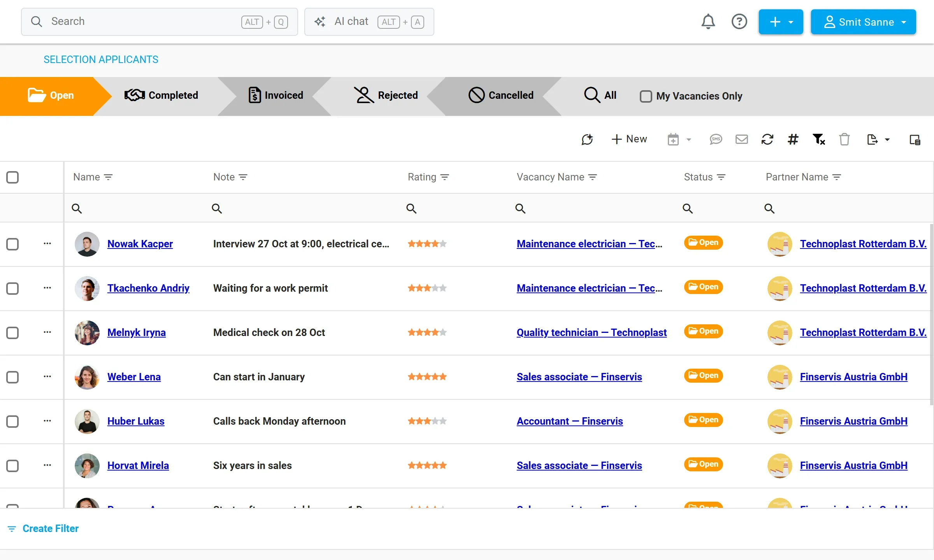The width and height of the screenshot is (934, 560).
Task: Open the help question mark icon
Action: coord(739,21)
